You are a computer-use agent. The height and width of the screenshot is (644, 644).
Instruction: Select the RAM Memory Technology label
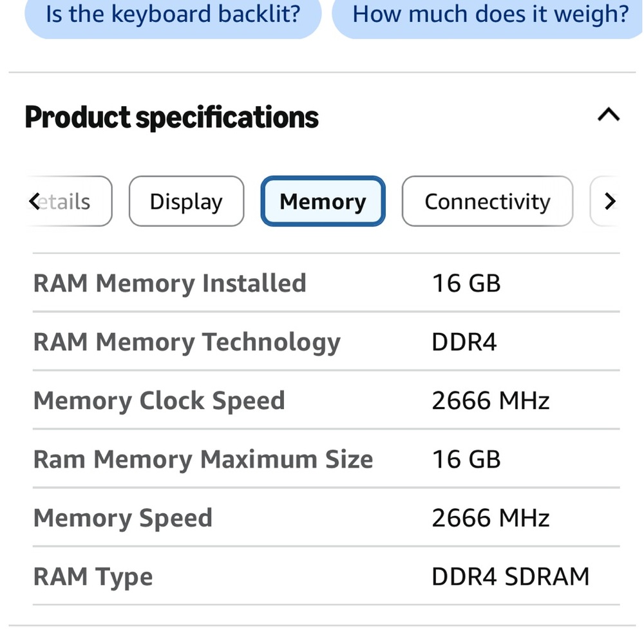tap(187, 342)
